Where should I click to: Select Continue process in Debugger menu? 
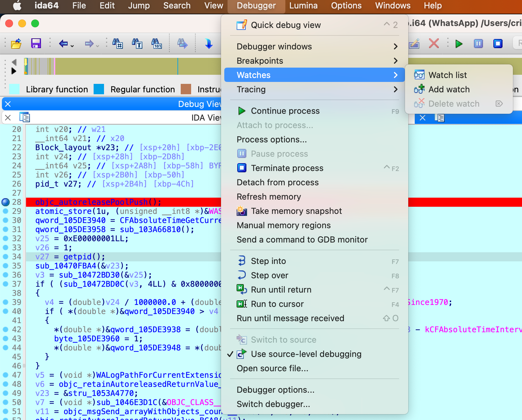[x=315, y=111]
